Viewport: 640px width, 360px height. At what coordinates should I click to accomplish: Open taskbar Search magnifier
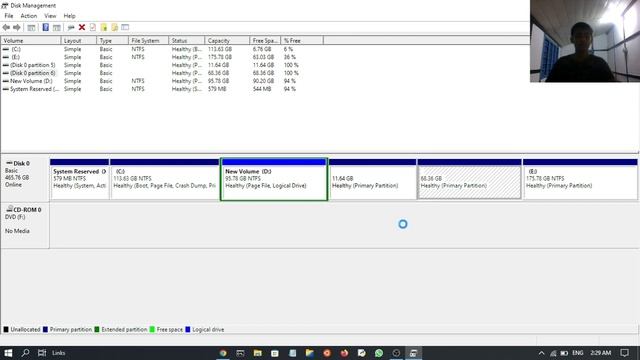25,353
